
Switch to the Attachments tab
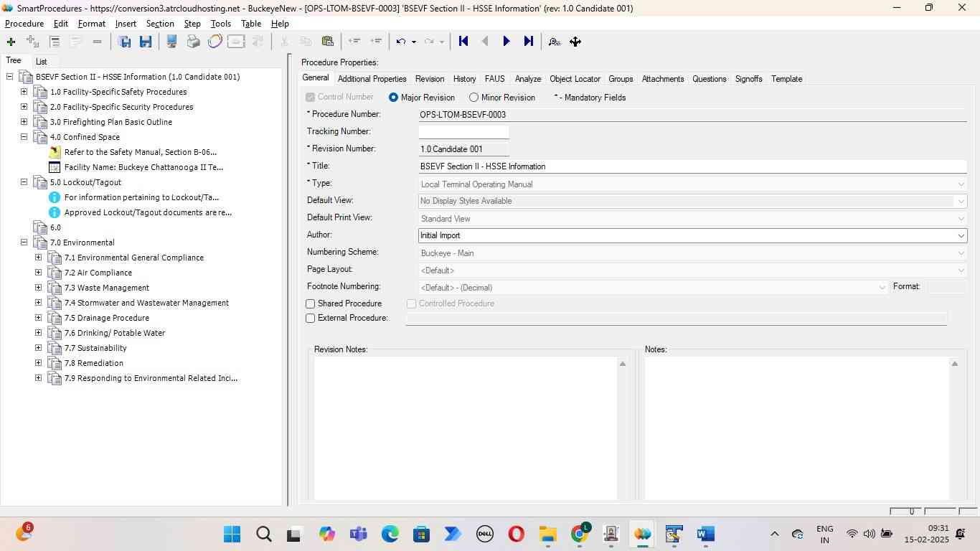(662, 79)
